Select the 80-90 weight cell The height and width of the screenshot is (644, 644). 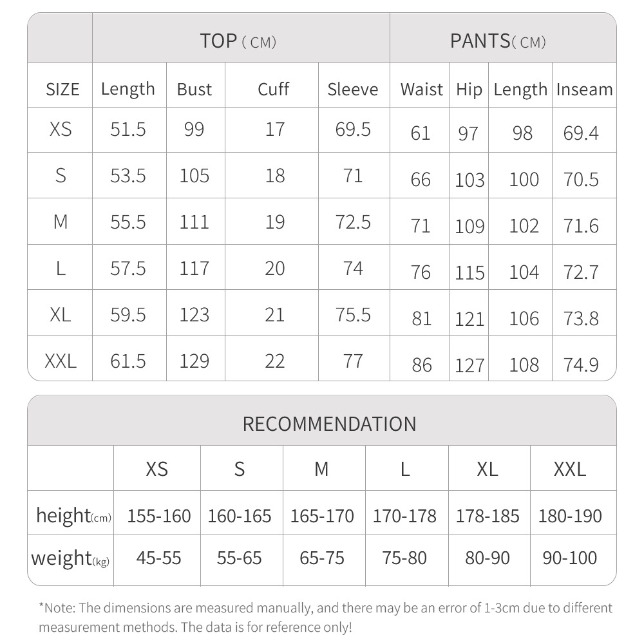(487, 558)
